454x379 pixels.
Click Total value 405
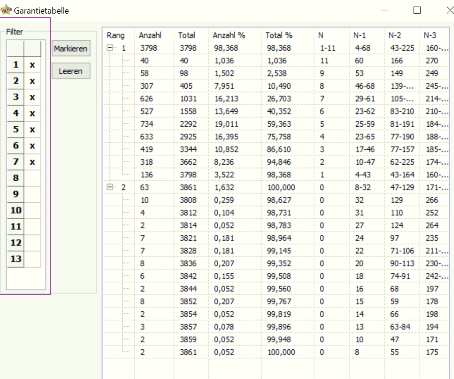pos(186,86)
